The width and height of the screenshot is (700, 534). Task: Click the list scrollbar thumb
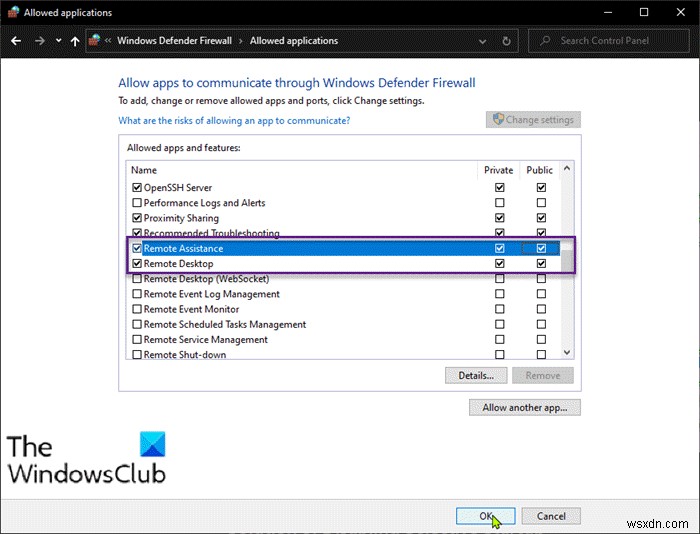(567, 261)
